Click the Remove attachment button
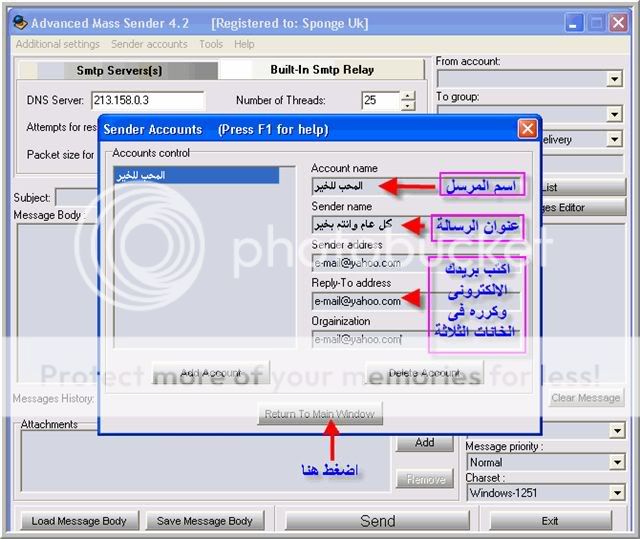This screenshot has width=640, height=539. click(425, 479)
